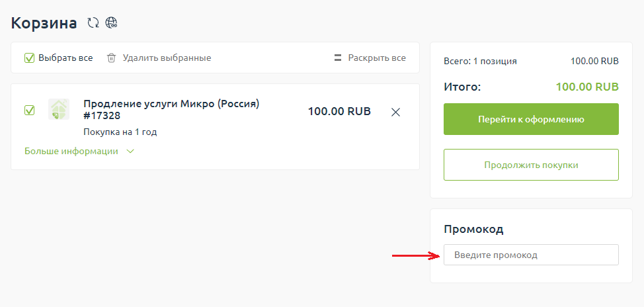Open 'Больше информации' for the item
The width and height of the screenshot is (644, 307).
pyautogui.click(x=71, y=152)
